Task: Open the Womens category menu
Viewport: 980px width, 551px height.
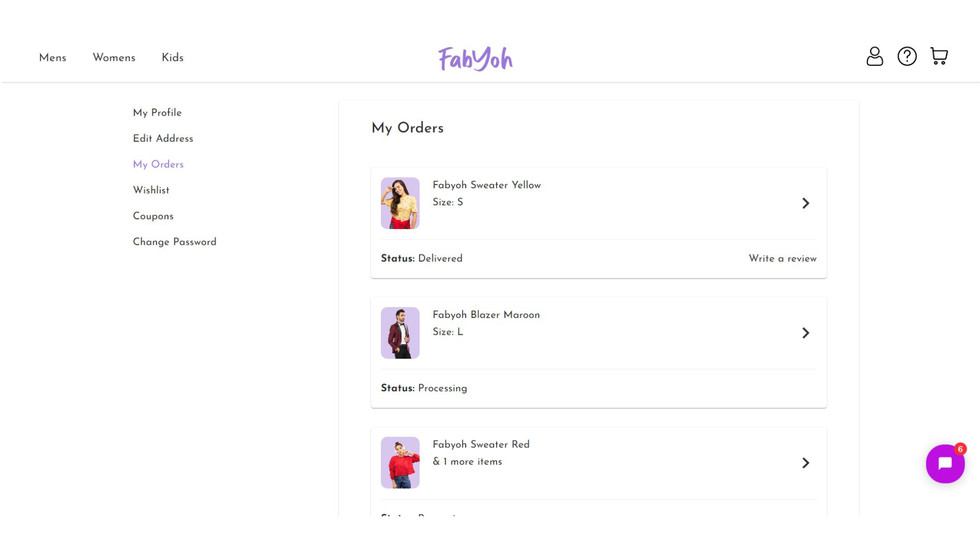Action: (114, 58)
